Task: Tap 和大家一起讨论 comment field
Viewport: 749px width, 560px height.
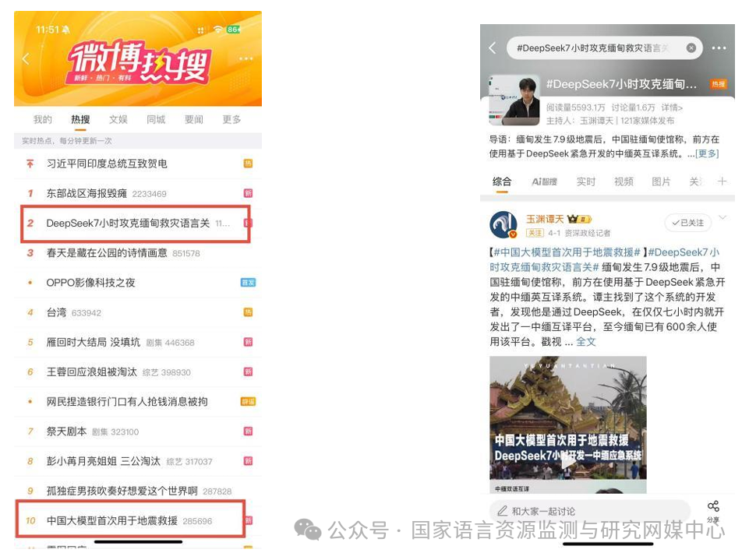Action: pos(590,511)
